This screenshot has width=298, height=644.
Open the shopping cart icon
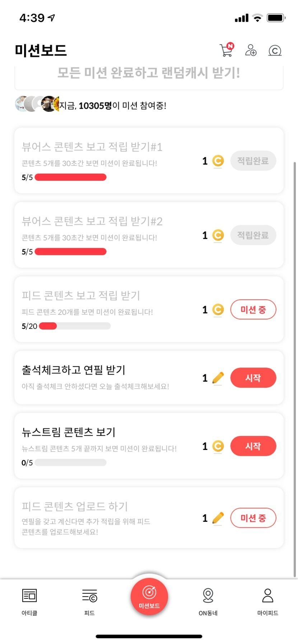pyautogui.click(x=226, y=50)
